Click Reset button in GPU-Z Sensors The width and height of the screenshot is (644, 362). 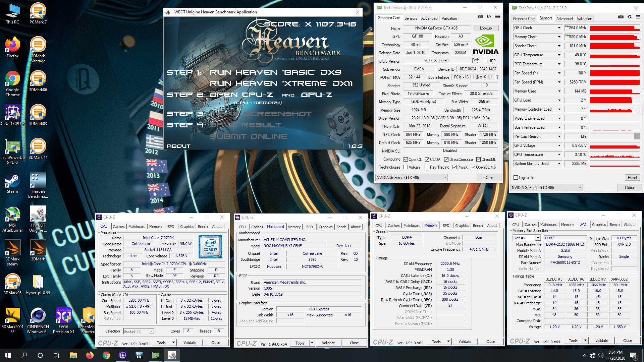point(632,178)
